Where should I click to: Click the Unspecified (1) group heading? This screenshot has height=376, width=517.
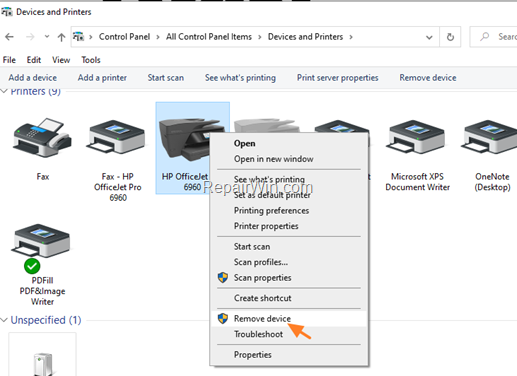pyautogui.click(x=46, y=320)
